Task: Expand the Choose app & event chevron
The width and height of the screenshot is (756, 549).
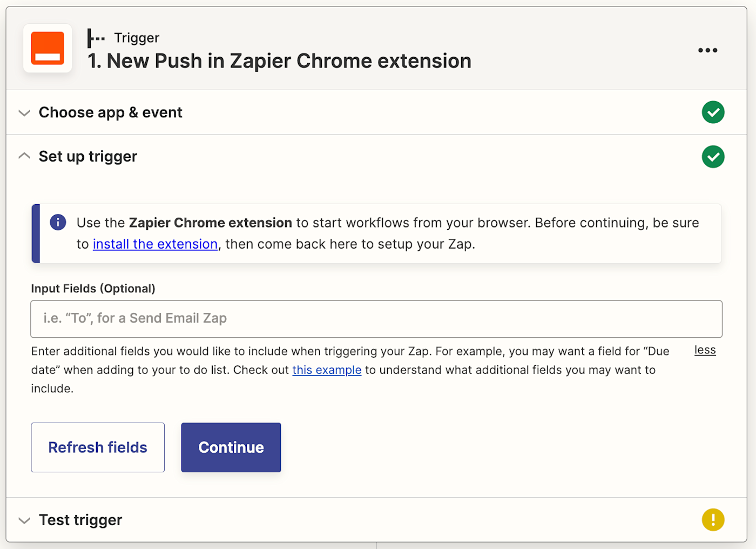Action: point(24,113)
